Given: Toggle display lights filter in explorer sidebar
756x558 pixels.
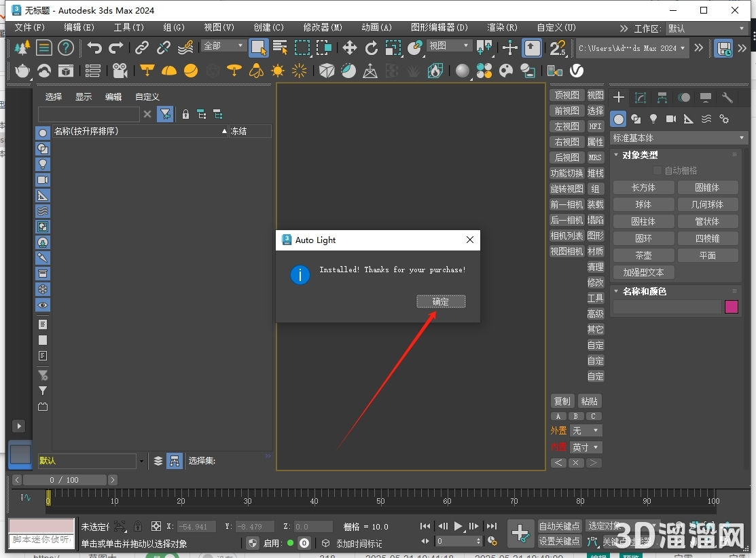Looking at the screenshot, I should point(43,164).
